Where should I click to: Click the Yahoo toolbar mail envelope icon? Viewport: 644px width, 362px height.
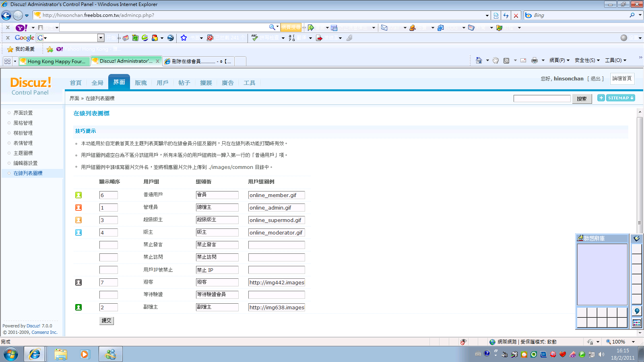pyautogui.click(x=384, y=28)
